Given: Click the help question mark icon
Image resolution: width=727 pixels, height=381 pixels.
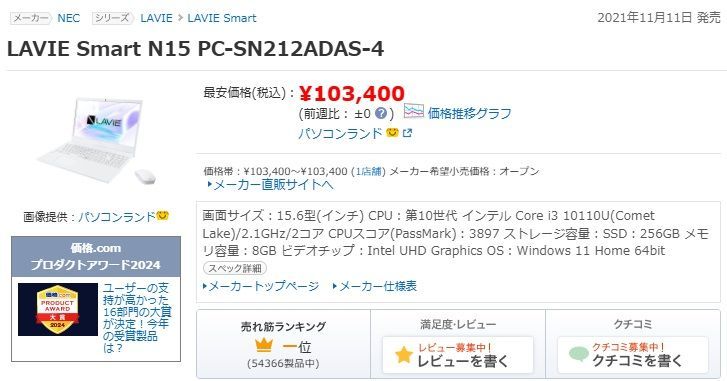Looking at the screenshot, I should (x=381, y=113).
